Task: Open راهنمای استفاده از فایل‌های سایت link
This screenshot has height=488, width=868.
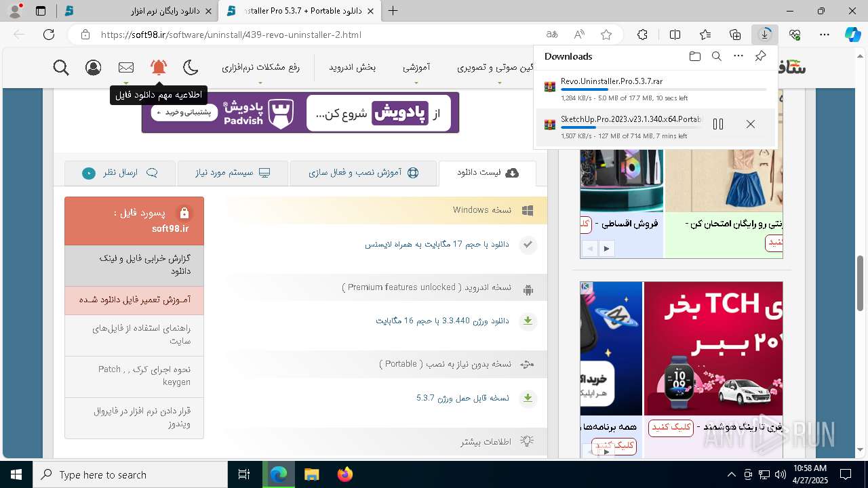Action: [134, 335]
